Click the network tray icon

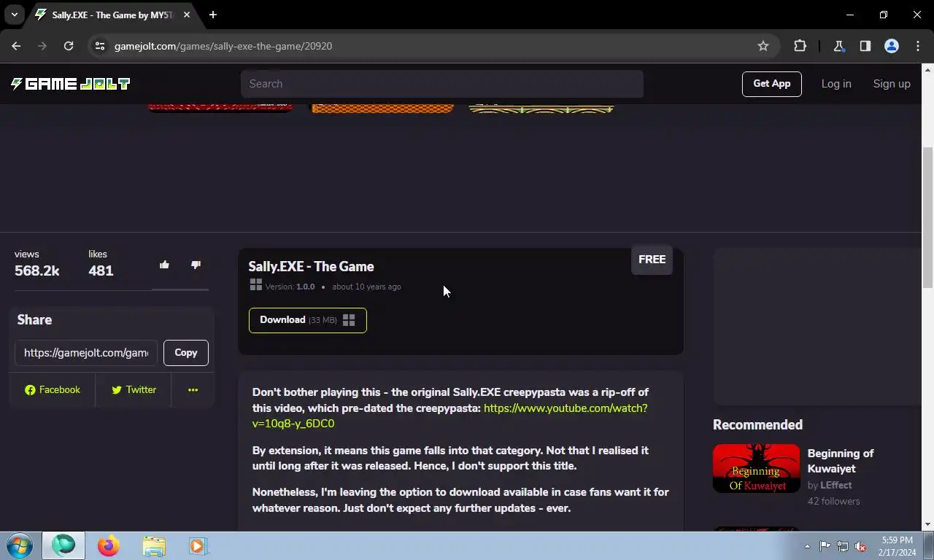coord(843,546)
